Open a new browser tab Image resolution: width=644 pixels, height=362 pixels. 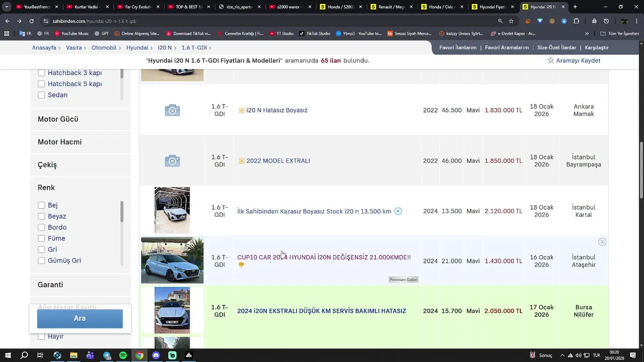click(x=575, y=7)
